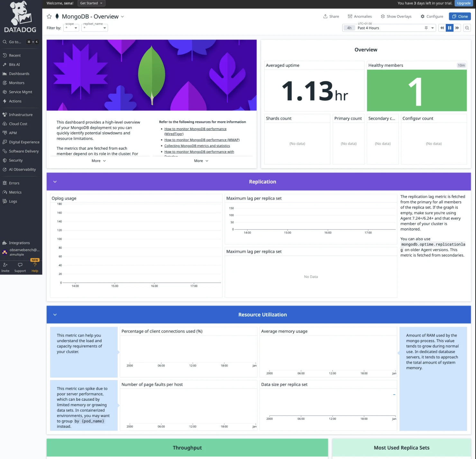476x459 pixels.
Task: Star the MongoDB Overview dashboard
Action: [x=49, y=16]
